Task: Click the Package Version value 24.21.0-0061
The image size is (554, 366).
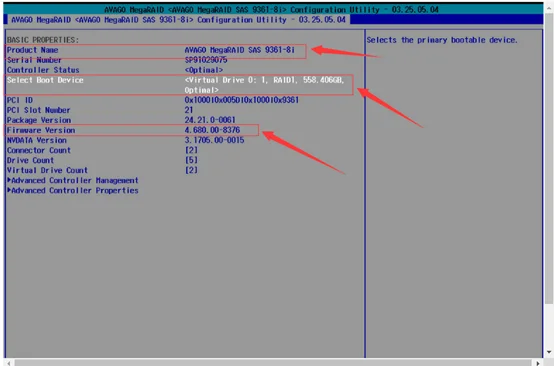Action: (x=210, y=120)
